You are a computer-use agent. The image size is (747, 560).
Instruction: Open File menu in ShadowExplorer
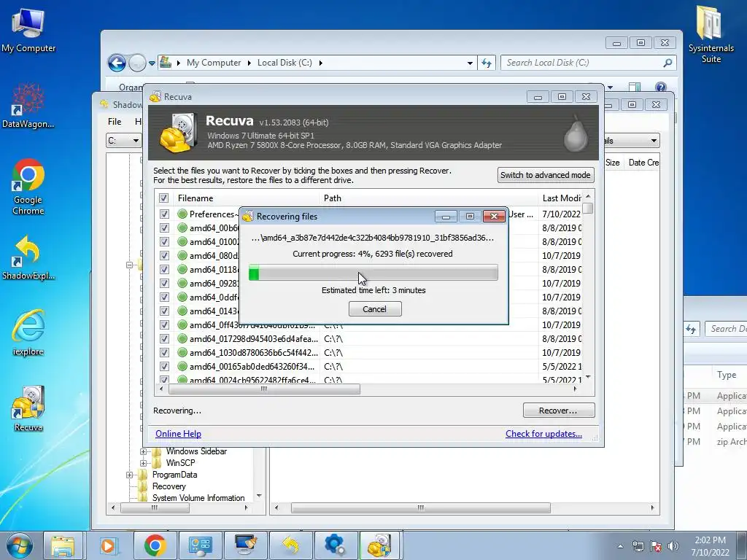pyautogui.click(x=115, y=122)
